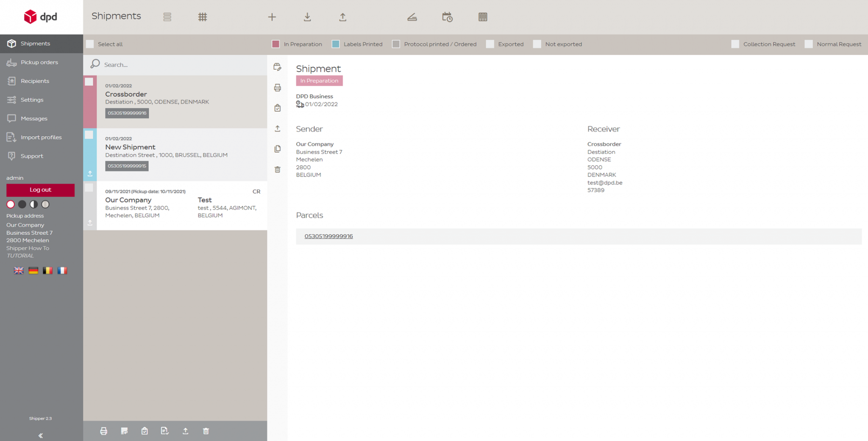Switch to grid view in Shipments toolbar

point(203,17)
